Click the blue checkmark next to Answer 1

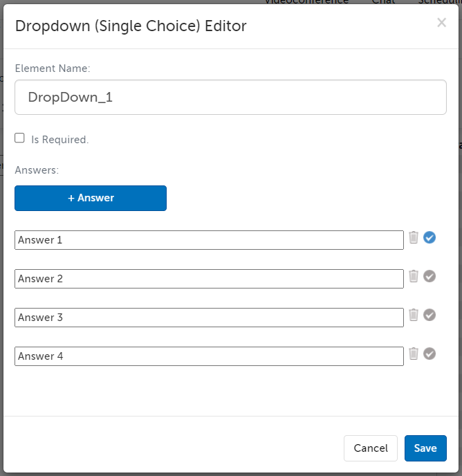pos(429,238)
